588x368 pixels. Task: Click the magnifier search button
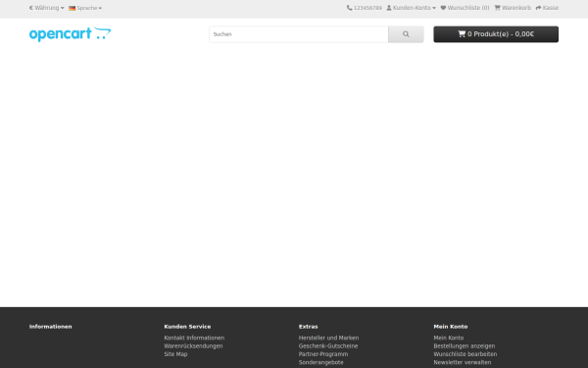pyautogui.click(x=406, y=34)
